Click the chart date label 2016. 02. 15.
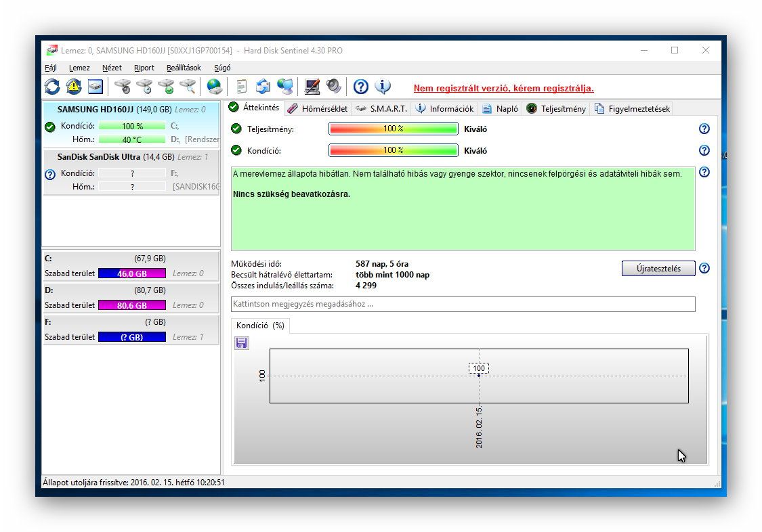Viewport: 762px width, 532px height. 479,428
